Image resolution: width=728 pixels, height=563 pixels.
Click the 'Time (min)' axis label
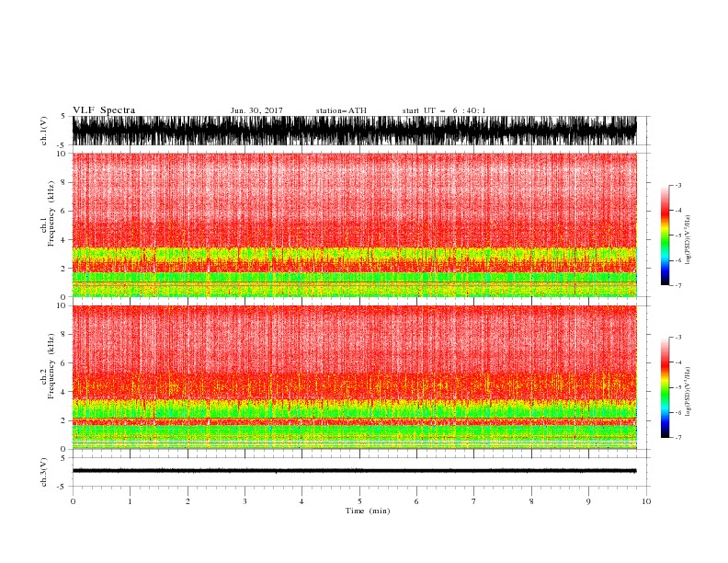368,511
